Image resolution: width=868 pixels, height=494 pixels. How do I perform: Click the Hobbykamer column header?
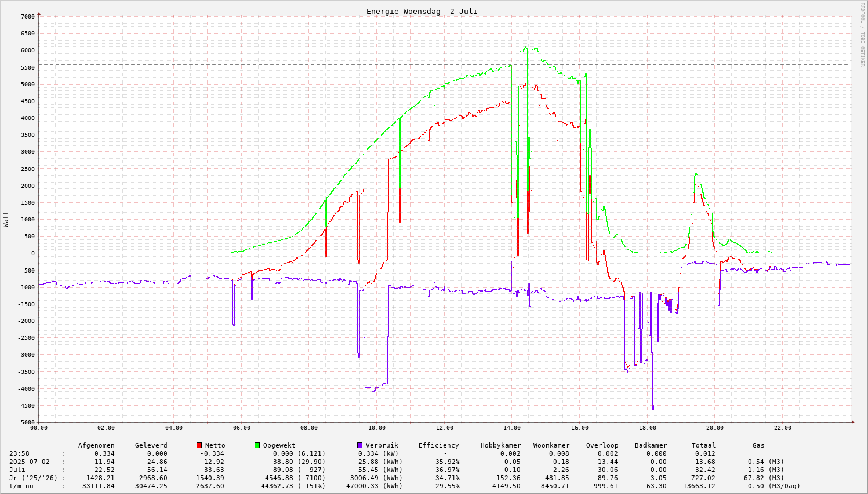click(500, 445)
